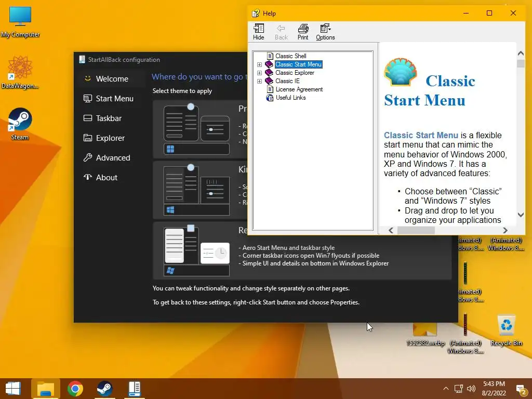Click the Windows Start button
This screenshot has width=532, height=399.
(13, 389)
